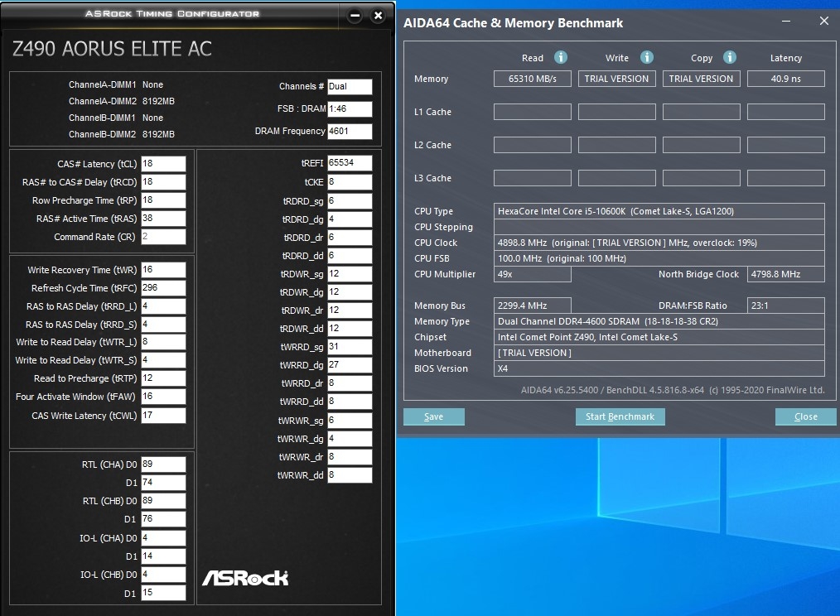Minimize the ASRock Timing Configurator window

click(x=355, y=16)
